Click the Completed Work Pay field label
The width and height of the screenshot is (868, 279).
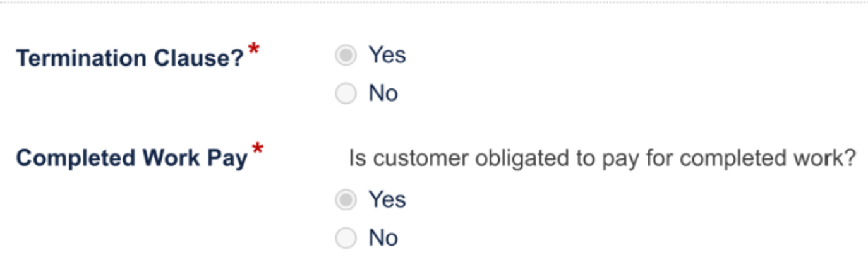click(131, 158)
